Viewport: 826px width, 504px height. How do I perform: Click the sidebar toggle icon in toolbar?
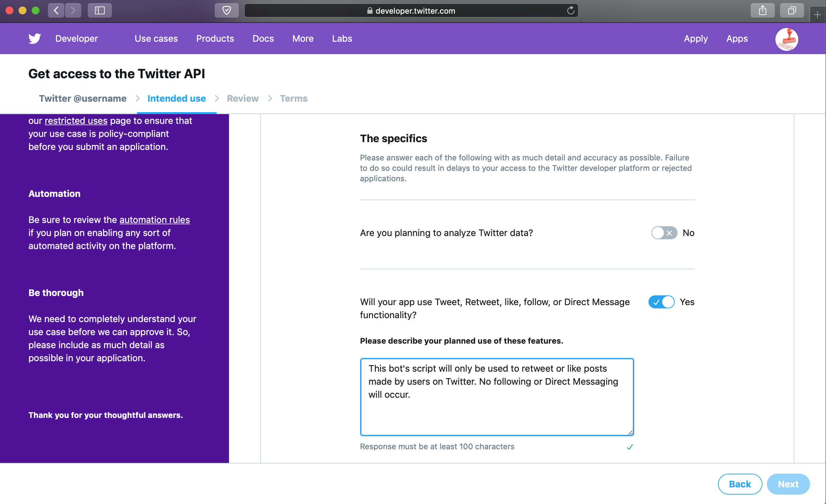99,10
